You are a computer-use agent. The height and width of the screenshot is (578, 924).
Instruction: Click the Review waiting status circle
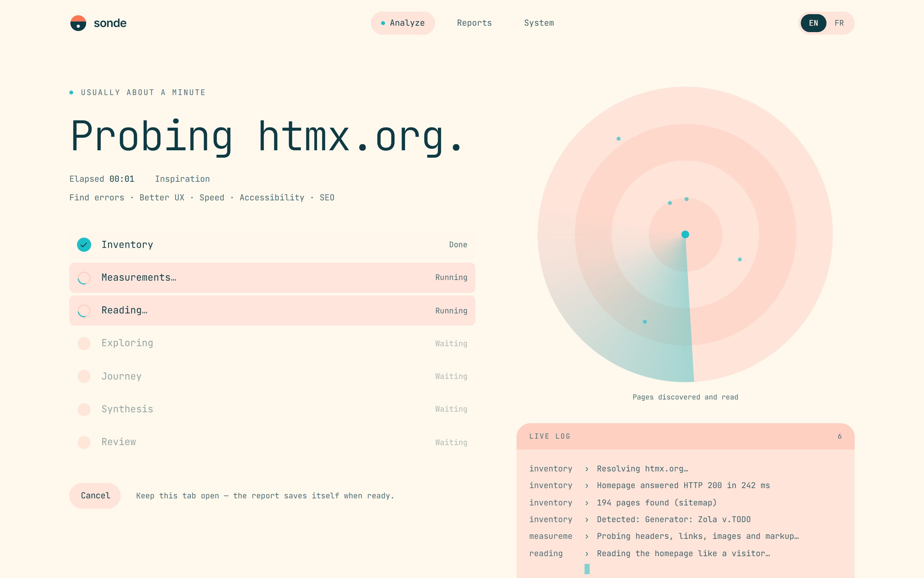click(84, 442)
